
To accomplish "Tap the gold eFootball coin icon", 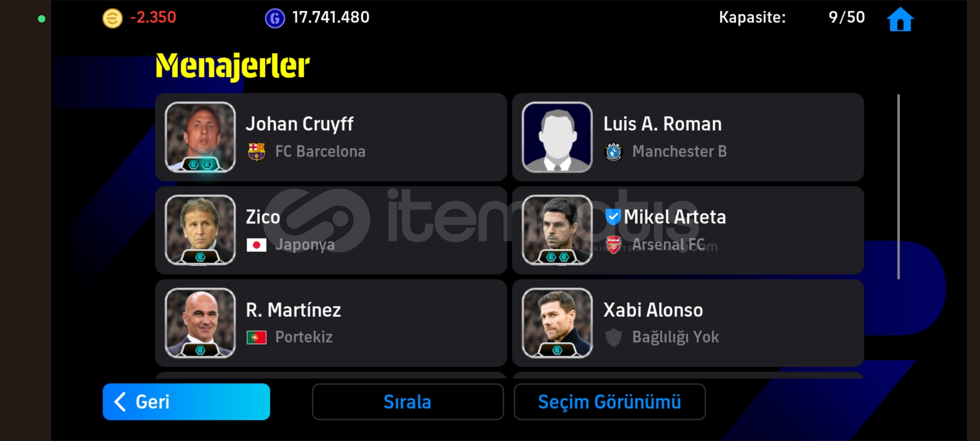I will [x=112, y=18].
